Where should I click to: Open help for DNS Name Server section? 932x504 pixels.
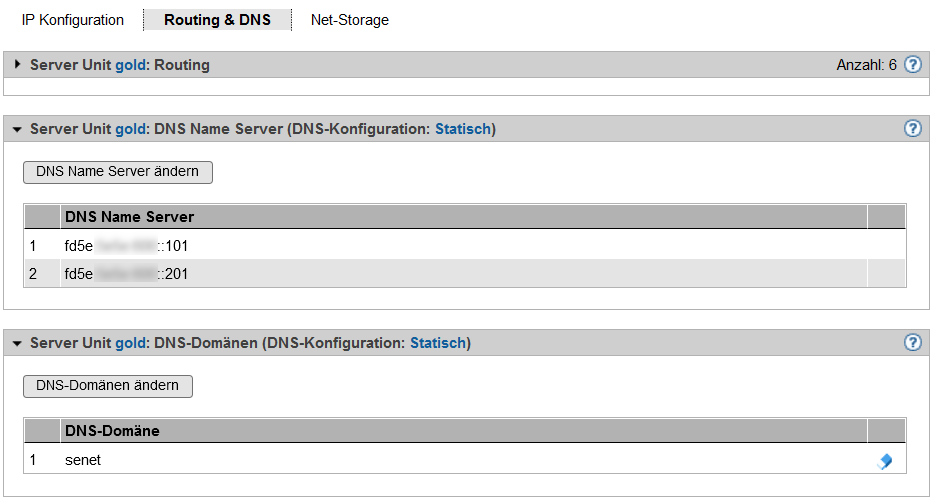[x=912, y=129]
